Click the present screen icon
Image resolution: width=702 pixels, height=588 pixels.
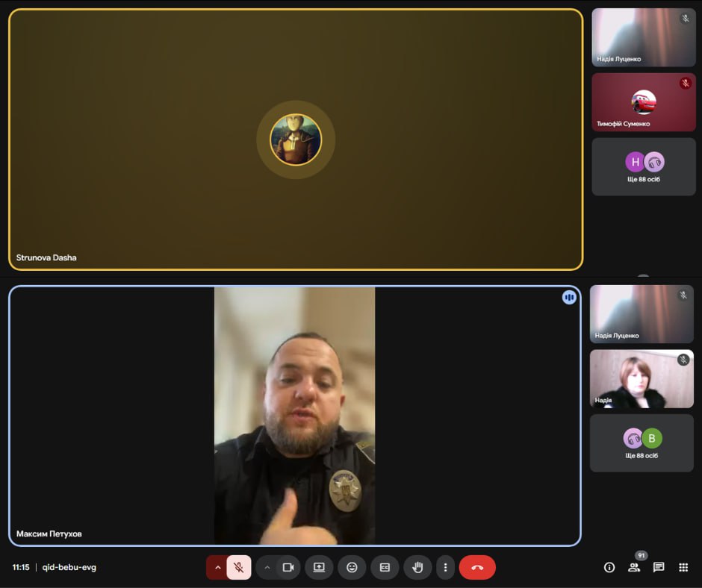coord(319,567)
